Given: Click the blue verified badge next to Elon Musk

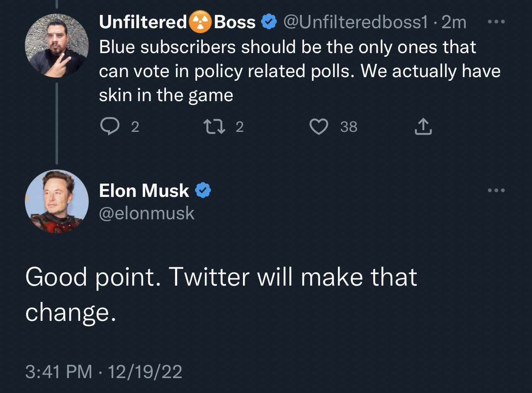Looking at the screenshot, I should point(203,191).
